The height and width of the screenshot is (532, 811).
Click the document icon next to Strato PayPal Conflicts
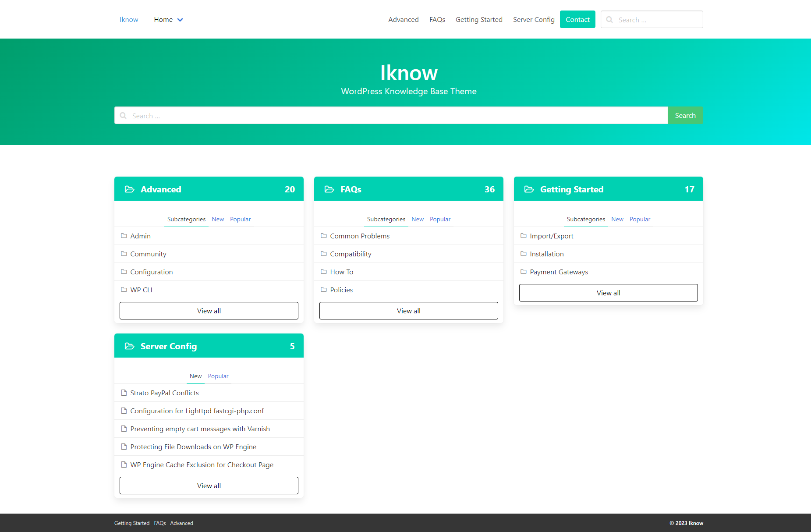click(124, 393)
